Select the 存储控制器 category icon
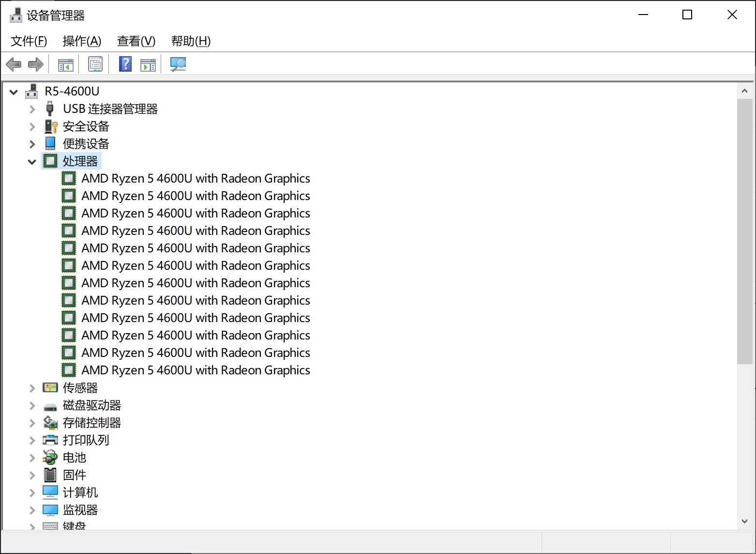756x554 pixels. pos(50,423)
